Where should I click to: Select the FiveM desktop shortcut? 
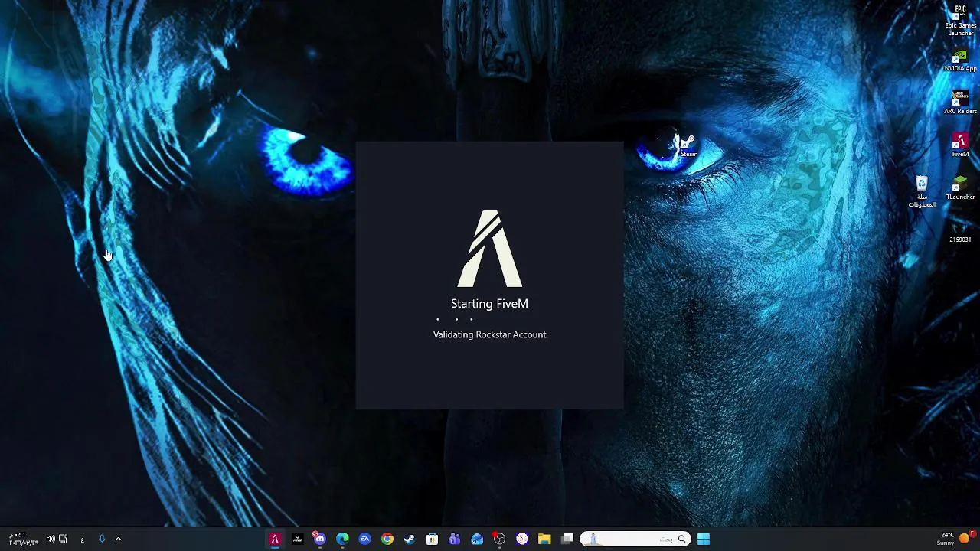960,145
